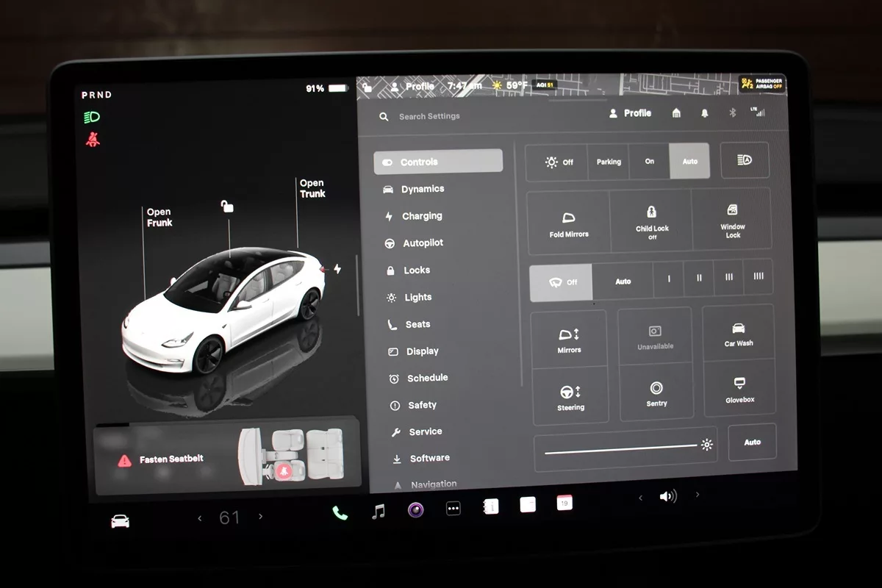The image size is (882, 588).
Task: Switch wipers to Auto mode
Action: [623, 282]
